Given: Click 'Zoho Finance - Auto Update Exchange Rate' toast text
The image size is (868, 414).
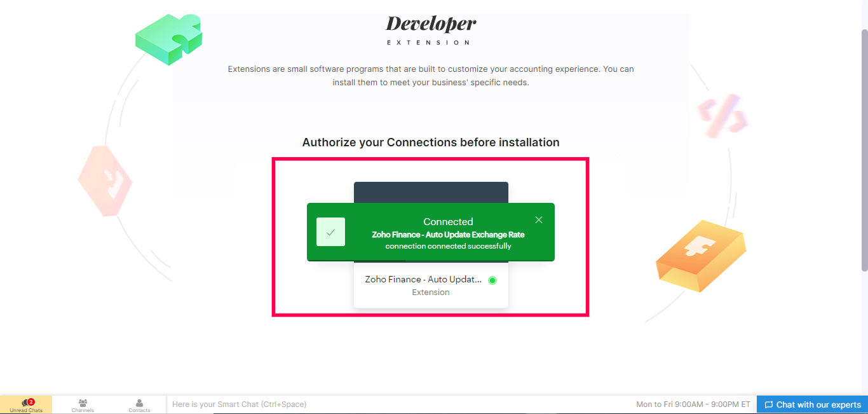Looking at the screenshot, I should click(x=448, y=235).
